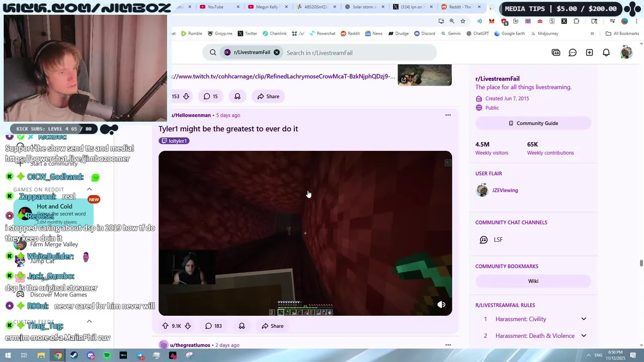Image resolution: width=644 pixels, height=362 pixels.
Task: Open the 15 comments on the top post
Action: (x=210, y=96)
